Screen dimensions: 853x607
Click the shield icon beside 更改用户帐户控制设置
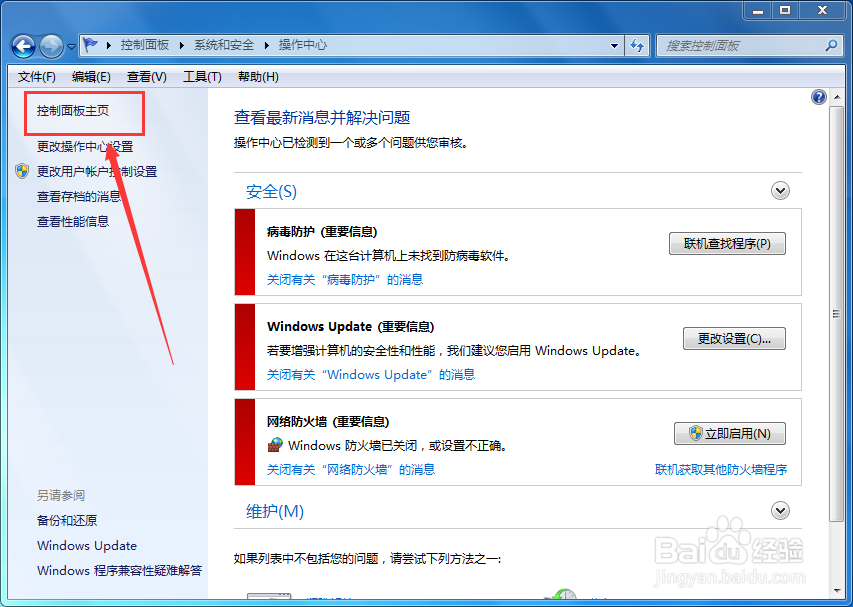coord(22,171)
